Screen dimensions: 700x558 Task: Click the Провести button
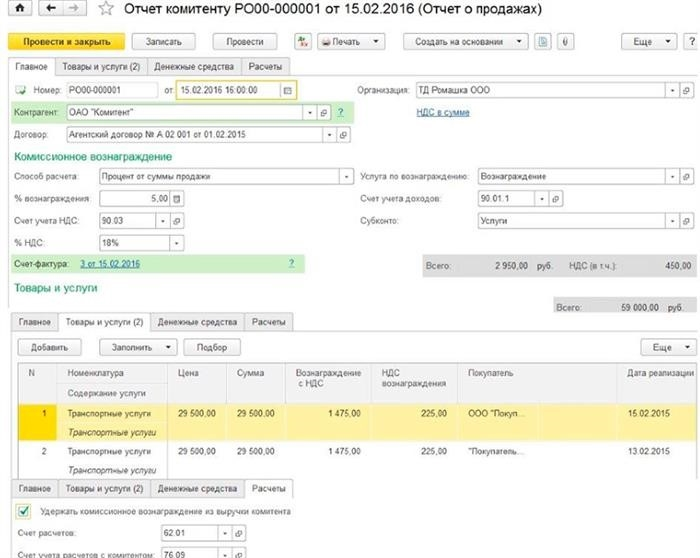[x=245, y=42]
